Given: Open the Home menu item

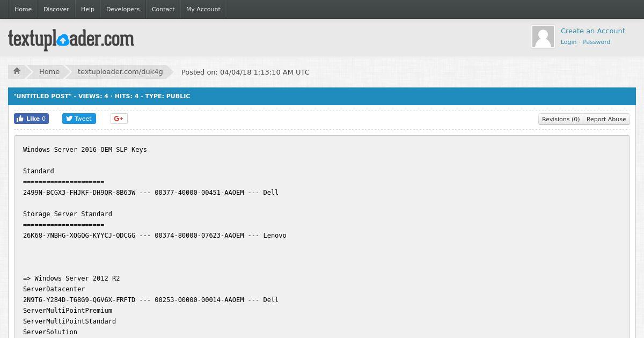Looking at the screenshot, I should pyautogui.click(x=23, y=9).
